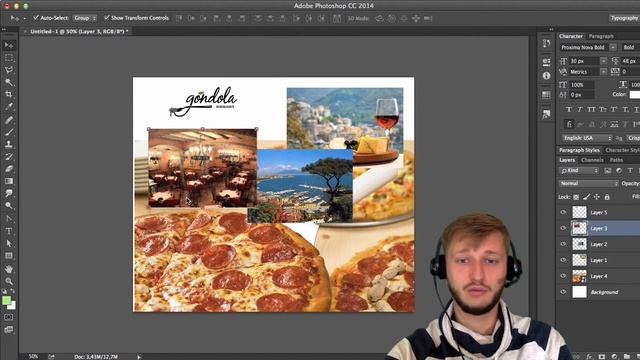Switch to Paths tab

[x=616, y=160]
